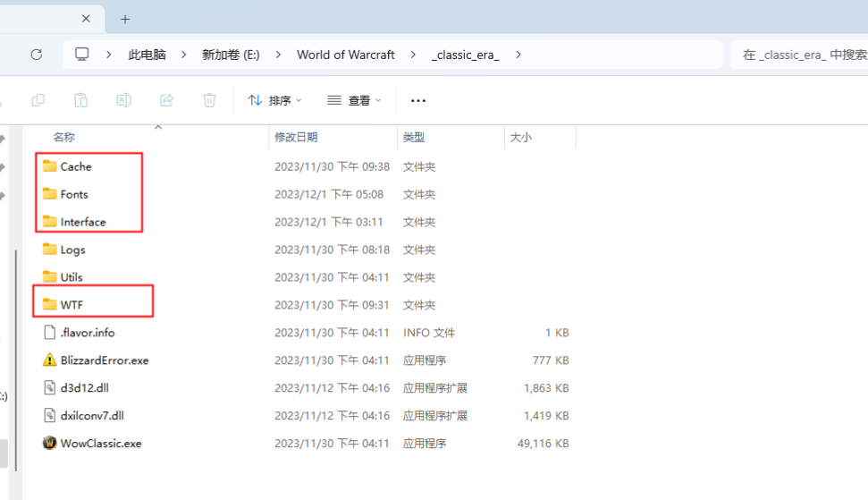Click the This PC monitor icon
The height and width of the screenshot is (500, 868).
pos(82,55)
